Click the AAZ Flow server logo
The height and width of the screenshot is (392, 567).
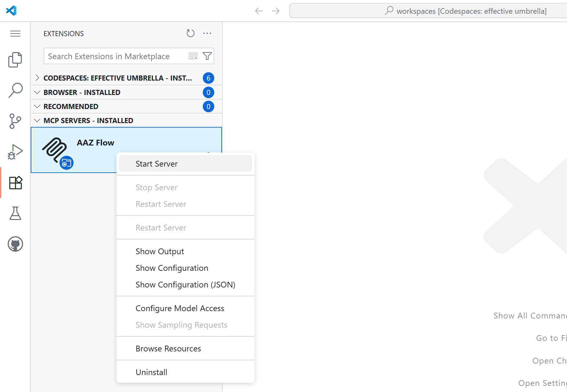(x=55, y=150)
